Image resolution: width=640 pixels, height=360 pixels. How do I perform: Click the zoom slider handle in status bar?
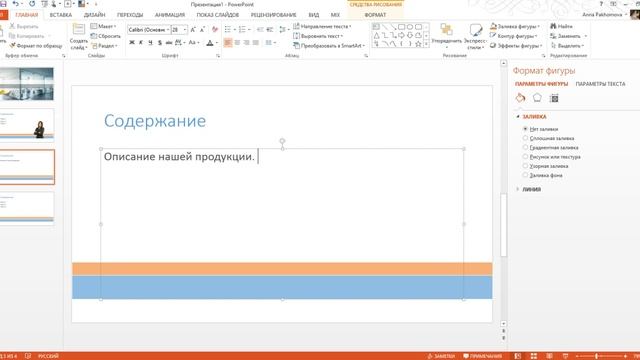596,356
